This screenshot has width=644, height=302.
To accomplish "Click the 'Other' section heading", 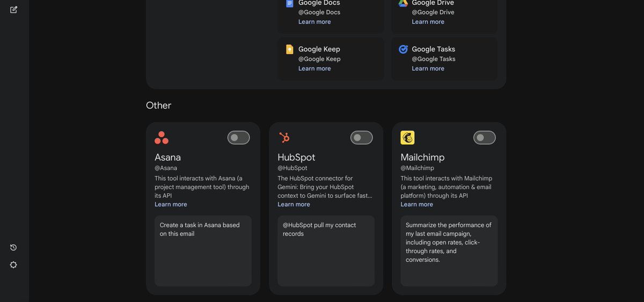I will click(158, 105).
